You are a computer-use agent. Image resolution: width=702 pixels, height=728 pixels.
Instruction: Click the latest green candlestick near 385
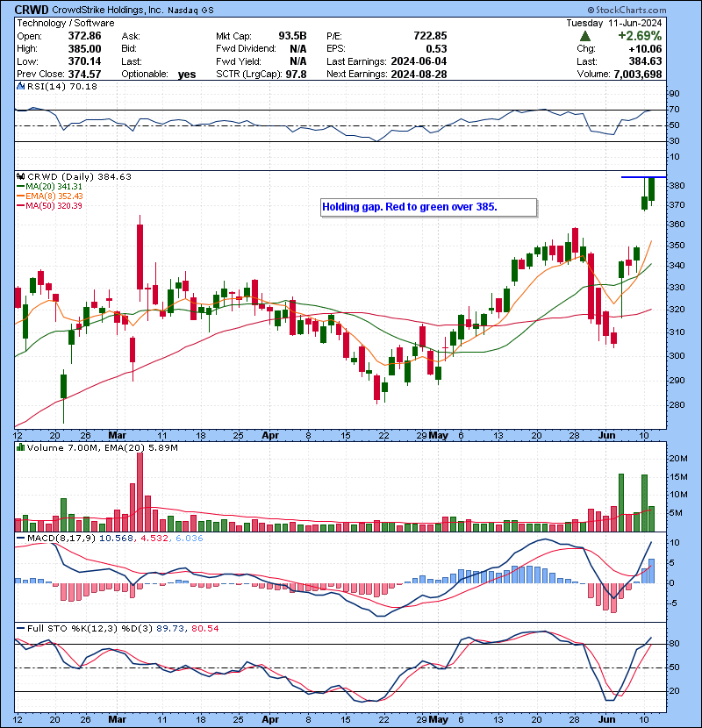pyautogui.click(x=652, y=189)
